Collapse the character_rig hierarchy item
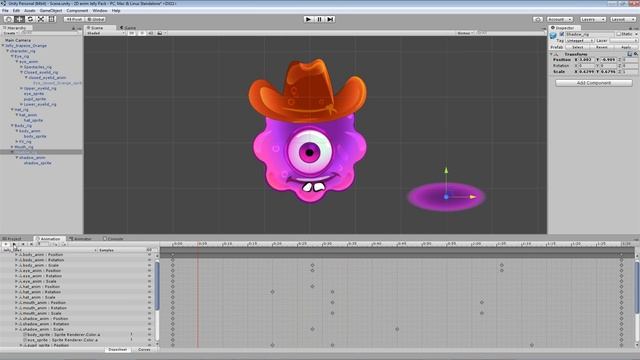The width and height of the screenshot is (640, 360). click(7, 51)
